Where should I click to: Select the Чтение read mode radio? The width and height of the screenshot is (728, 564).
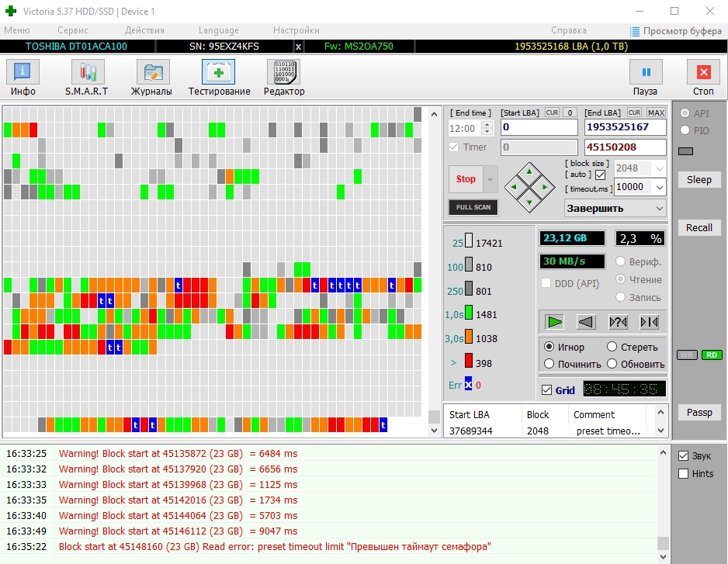pos(620,279)
